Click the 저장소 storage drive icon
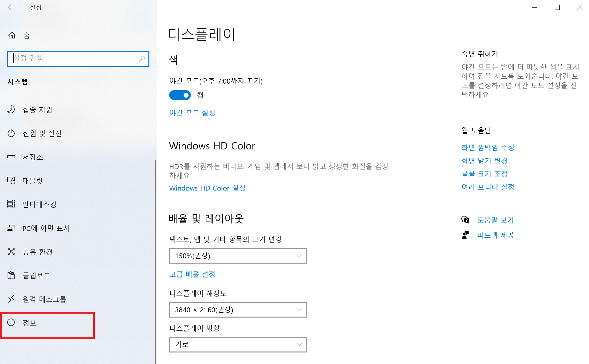Image resolution: width=589 pixels, height=364 pixels. pyautogui.click(x=11, y=157)
